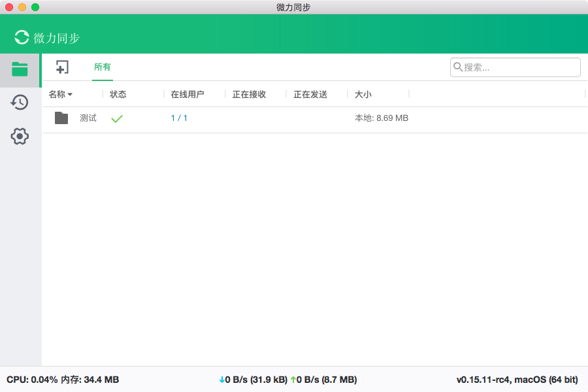Select the 所有 tab
This screenshot has height=392, width=588.
point(103,67)
